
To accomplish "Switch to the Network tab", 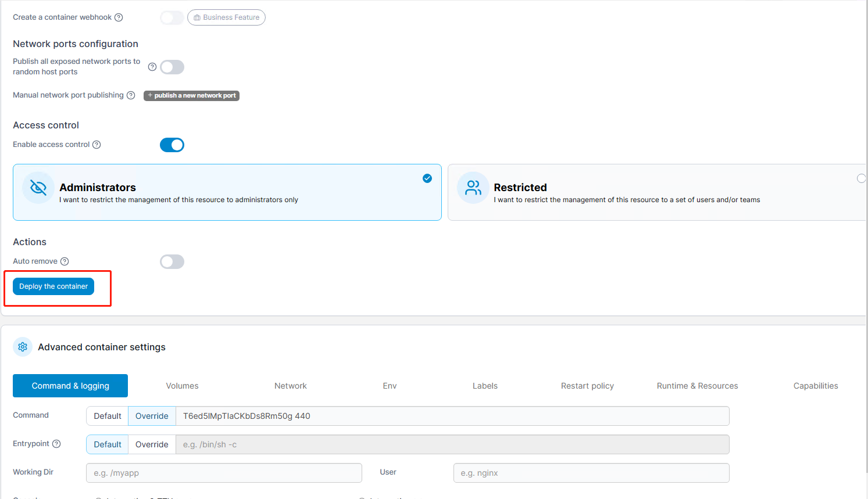I will tap(291, 386).
